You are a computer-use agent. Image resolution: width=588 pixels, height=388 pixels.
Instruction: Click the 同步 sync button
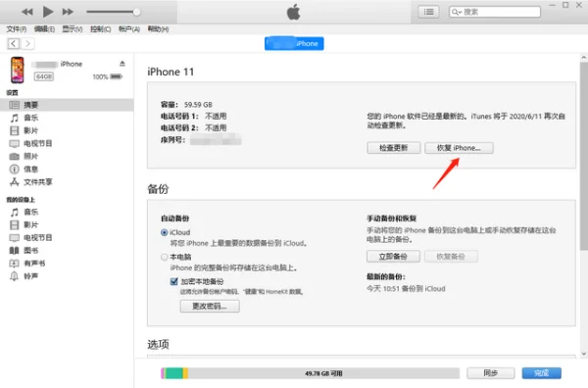pyautogui.click(x=491, y=373)
